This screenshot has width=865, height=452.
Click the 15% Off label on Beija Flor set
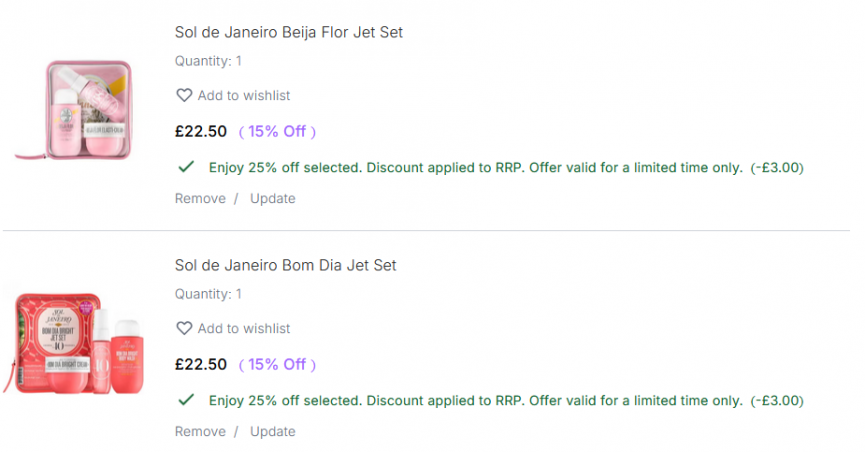point(277,131)
